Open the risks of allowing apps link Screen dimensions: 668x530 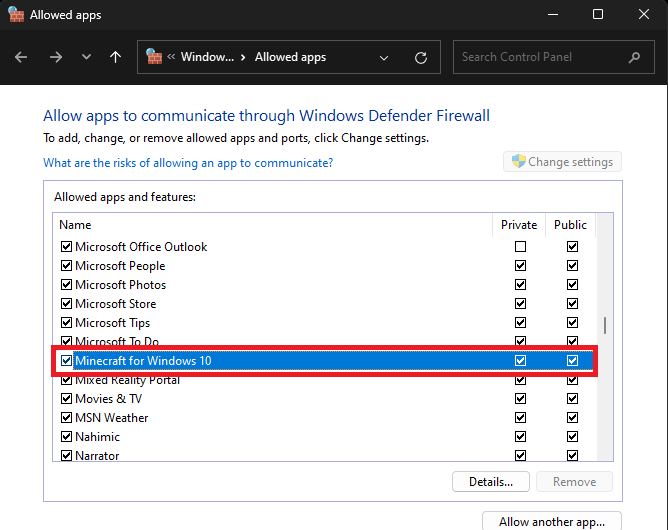coord(188,162)
